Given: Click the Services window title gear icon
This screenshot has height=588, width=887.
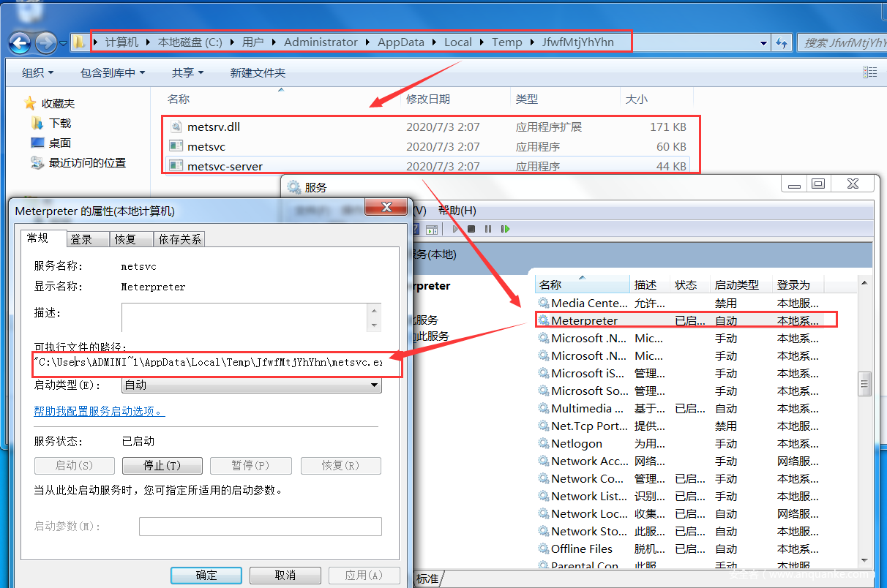Looking at the screenshot, I should pyautogui.click(x=294, y=187).
